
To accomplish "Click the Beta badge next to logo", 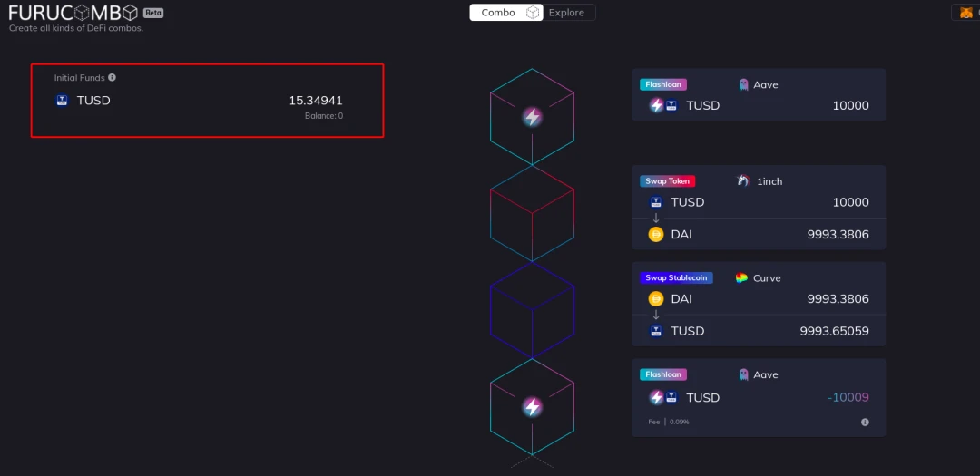I will point(153,13).
